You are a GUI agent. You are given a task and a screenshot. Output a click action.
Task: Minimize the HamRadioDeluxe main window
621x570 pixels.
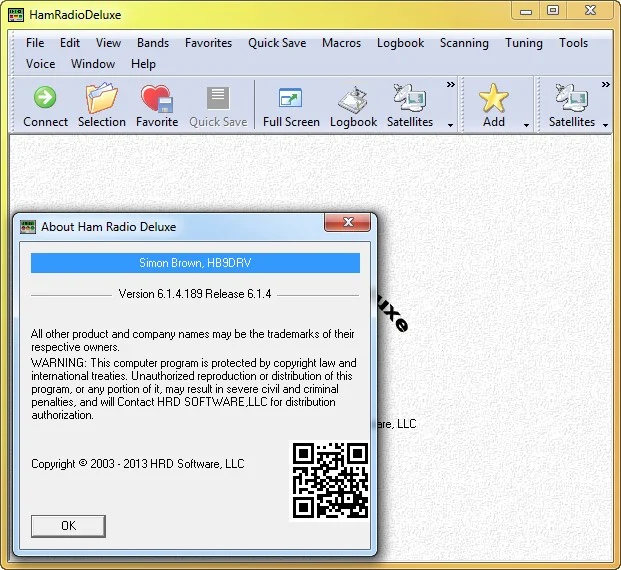point(526,11)
